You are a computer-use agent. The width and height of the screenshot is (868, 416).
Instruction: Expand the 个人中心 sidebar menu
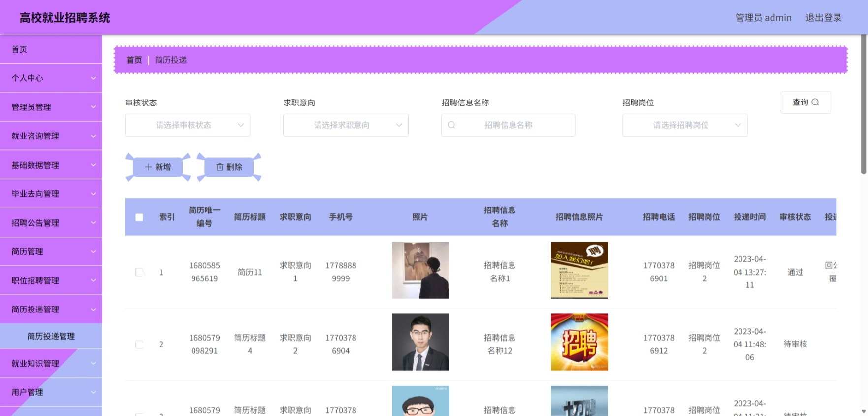[51, 78]
